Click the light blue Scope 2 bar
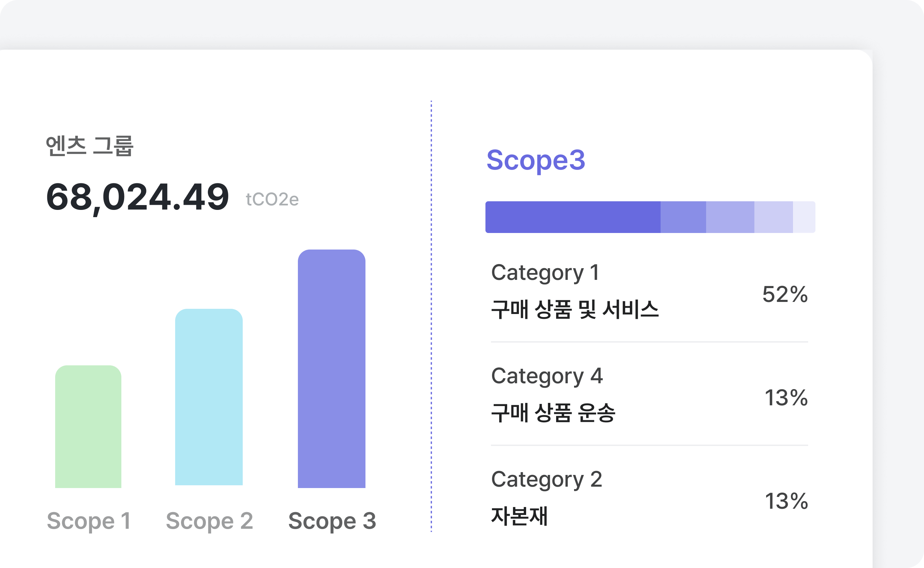The height and width of the screenshot is (568, 924). [209, 397]
